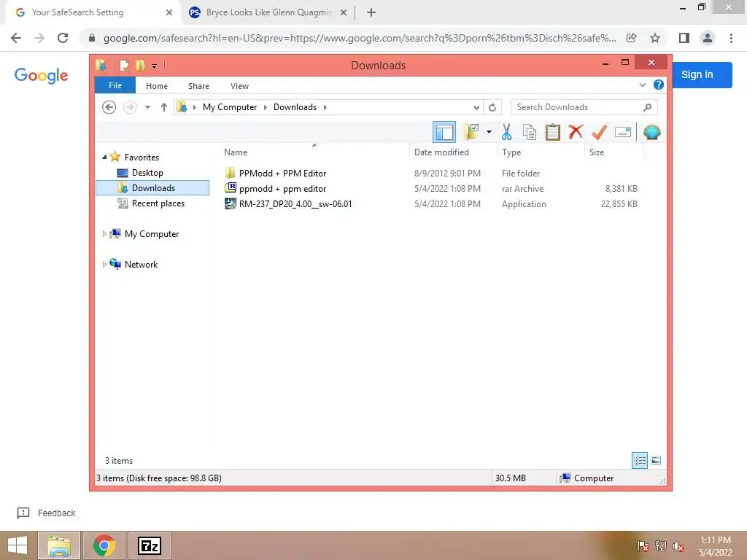Select the ppmodd + ppm editor rar archive

coord(282,189)
